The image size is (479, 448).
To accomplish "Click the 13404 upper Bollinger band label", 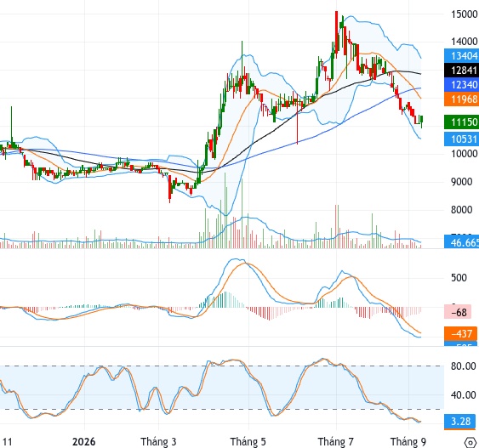I will (462, 56).
